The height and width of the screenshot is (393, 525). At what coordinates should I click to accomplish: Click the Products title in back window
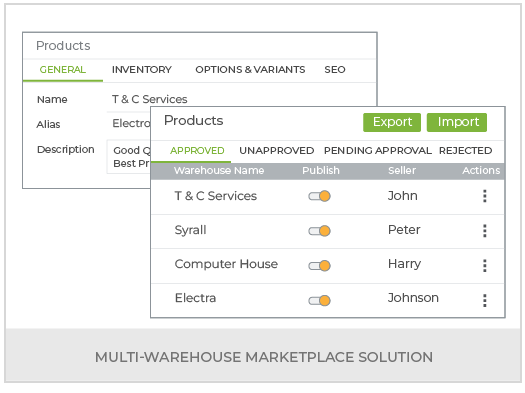click(x=63, y=46)
